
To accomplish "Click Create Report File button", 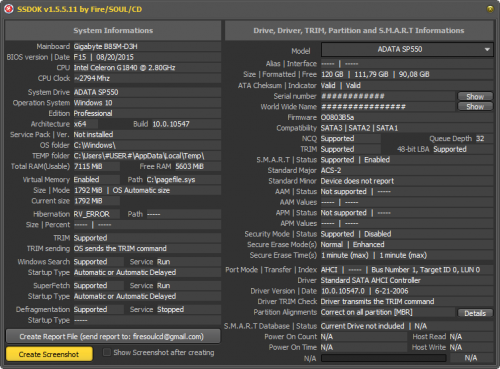I will point(113,337).
